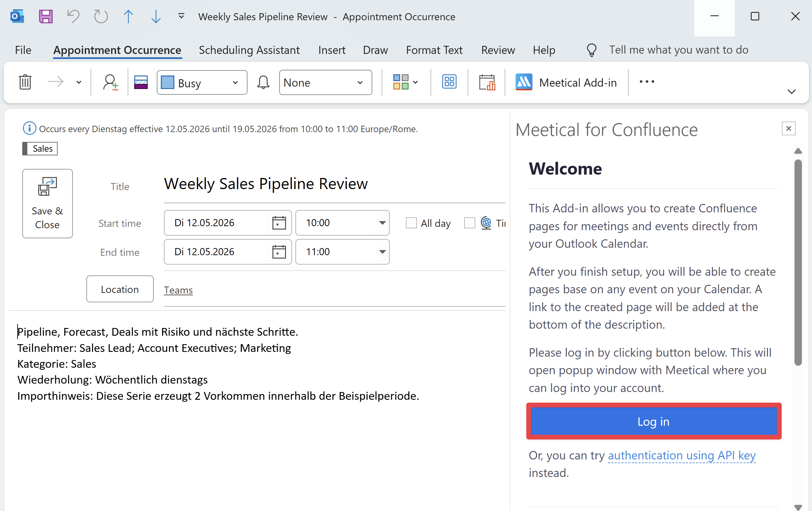The image size is (812, 511).
Task: Click the add-in pane scroll down arrow
Action: point(798,507)
